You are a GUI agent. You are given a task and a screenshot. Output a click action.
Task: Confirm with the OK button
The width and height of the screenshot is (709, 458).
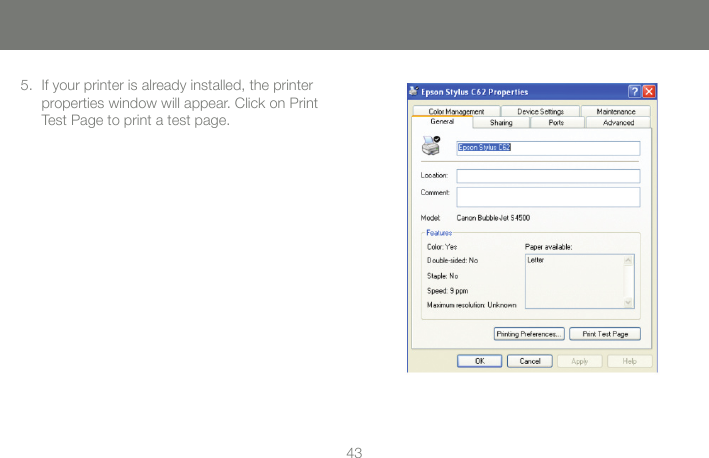click(480, 361)
